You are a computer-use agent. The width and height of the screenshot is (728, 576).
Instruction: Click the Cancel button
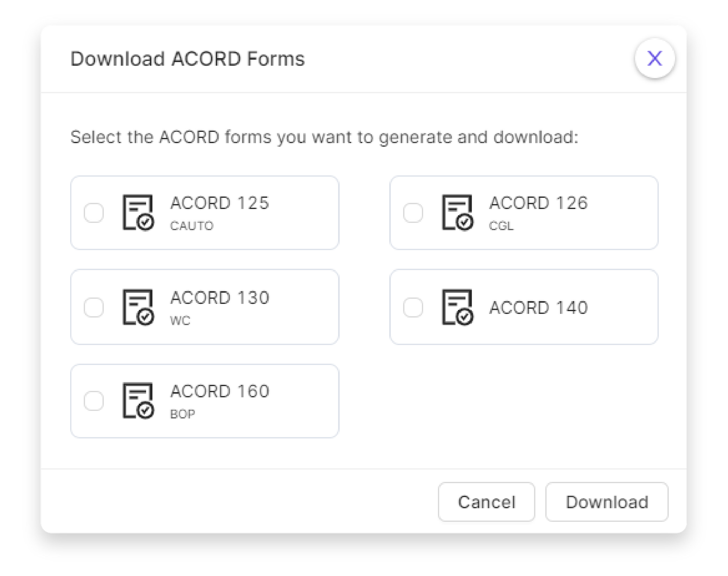[x=486, y=502]
